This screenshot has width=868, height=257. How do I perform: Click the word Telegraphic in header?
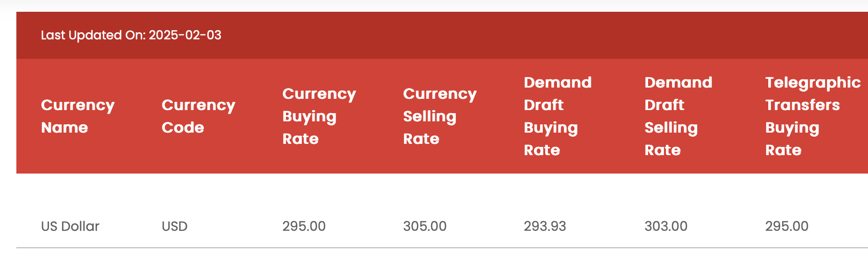click(x=813, y=83)
